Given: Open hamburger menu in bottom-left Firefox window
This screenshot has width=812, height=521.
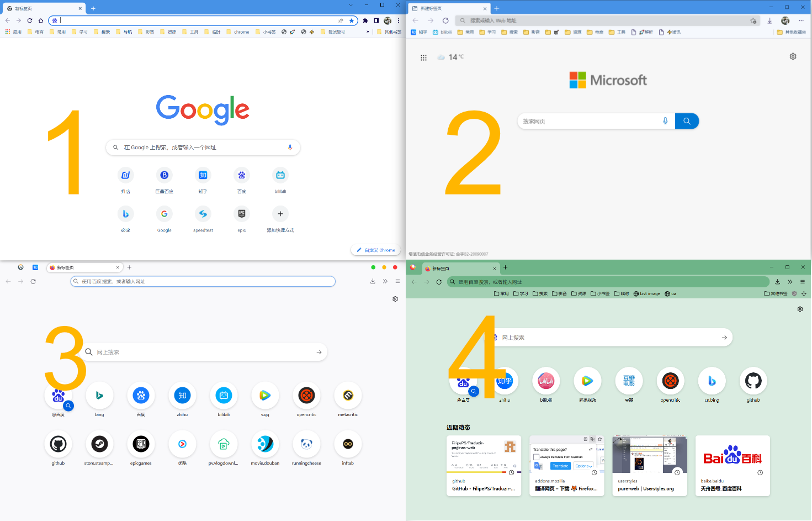Looking at the screenshot, I should coord(397,281).
